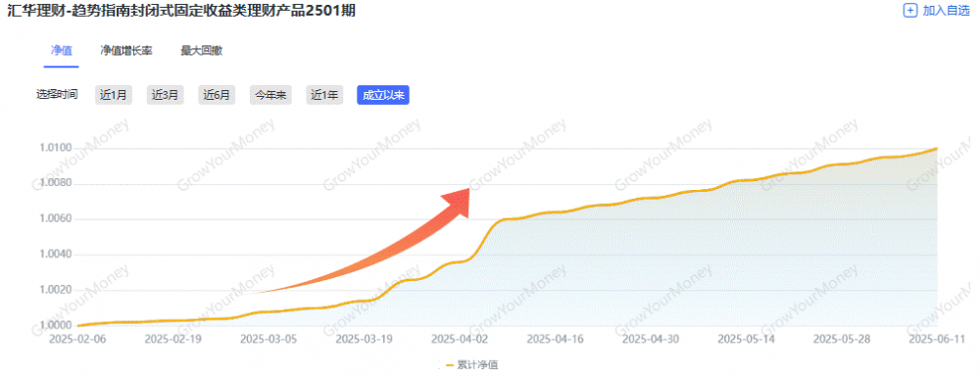Viewport: 980px width, 376px height.
Task: Click the 加入自选 text link
Action: [x=947, y=11]
